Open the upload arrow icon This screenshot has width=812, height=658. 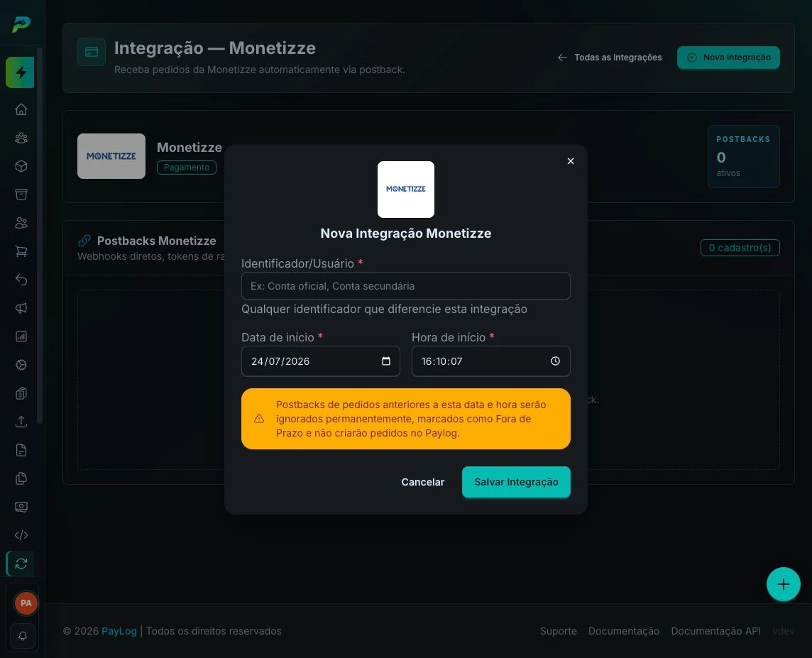(21, 422)
